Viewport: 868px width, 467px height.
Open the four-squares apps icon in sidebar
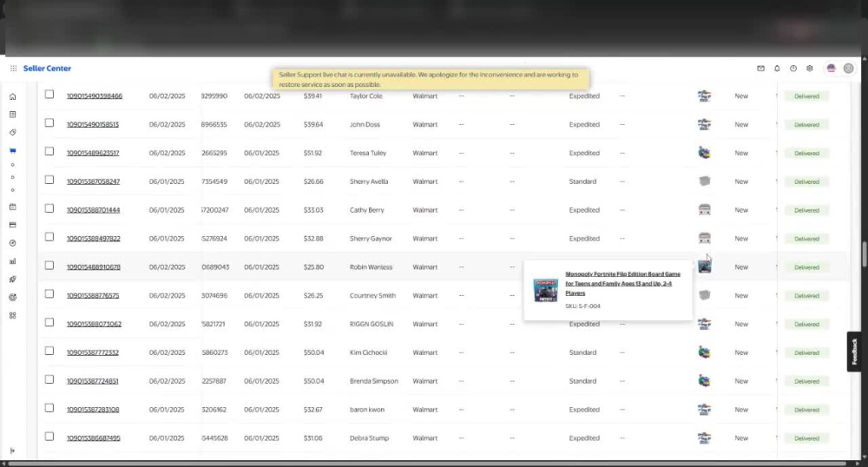(13, 315)
